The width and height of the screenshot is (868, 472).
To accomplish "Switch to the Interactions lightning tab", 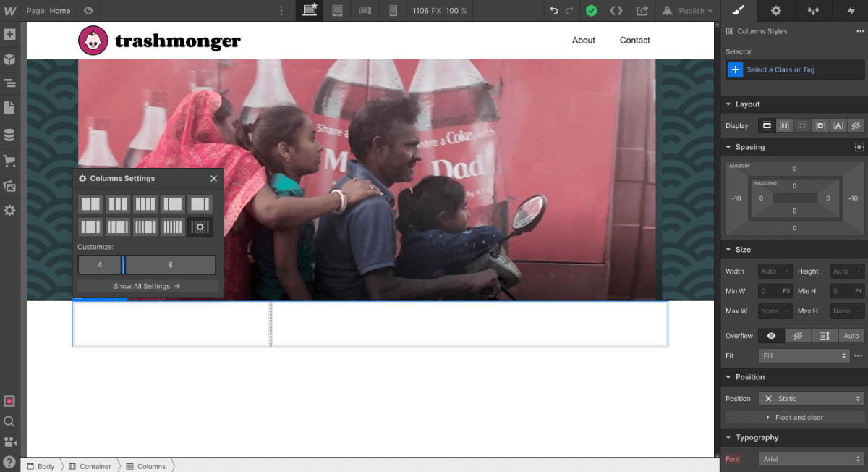I will click(x=851, y=11).
